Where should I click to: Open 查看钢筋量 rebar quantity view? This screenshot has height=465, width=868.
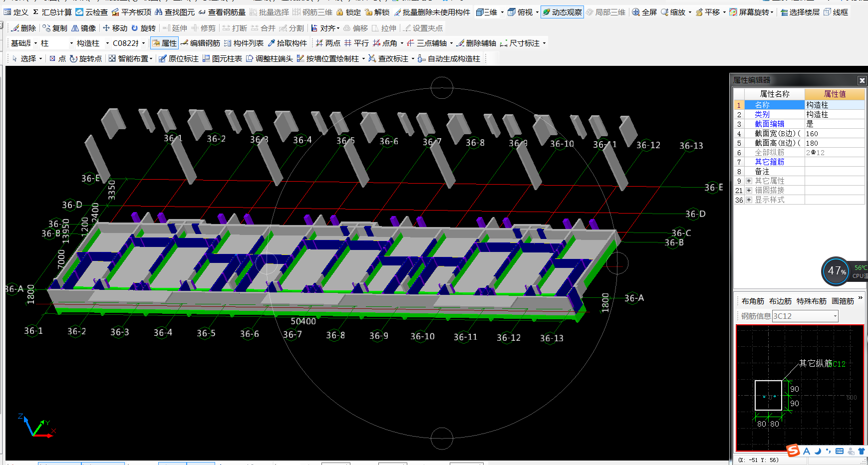point(222,12)
